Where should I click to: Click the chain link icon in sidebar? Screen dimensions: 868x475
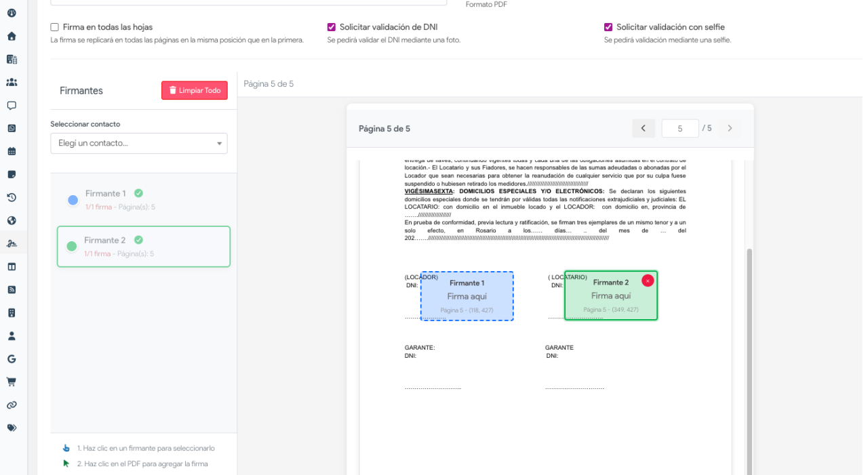[12, 405]
